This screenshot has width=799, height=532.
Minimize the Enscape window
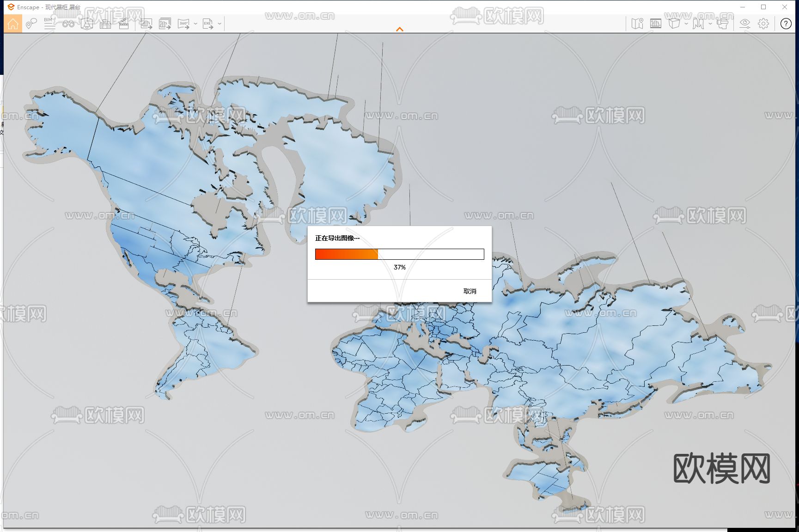click(x=743, y=7)
